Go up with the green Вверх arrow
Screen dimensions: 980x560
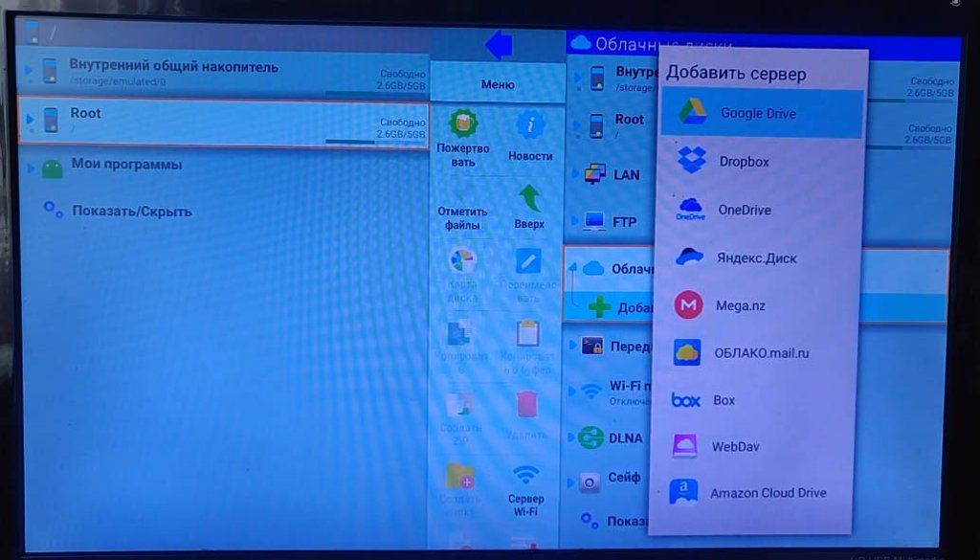(529, 199)
